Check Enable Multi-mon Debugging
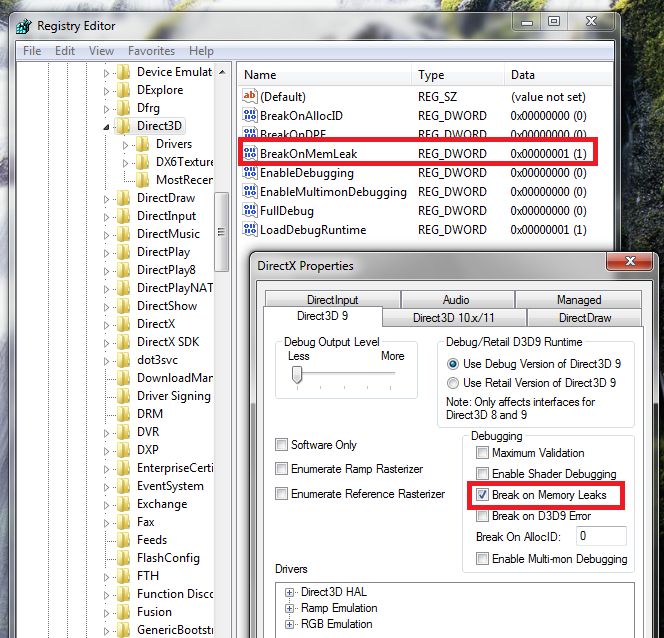 (x=482, y=558)
